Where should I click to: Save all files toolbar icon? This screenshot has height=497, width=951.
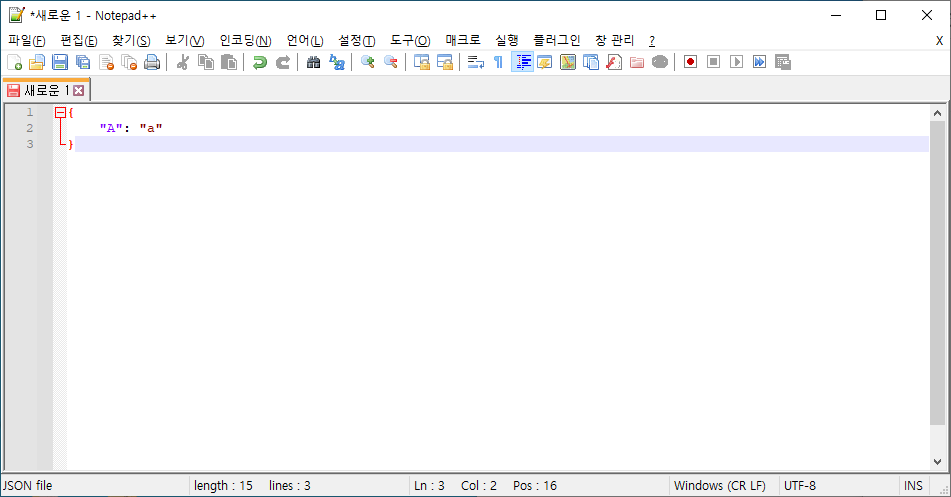pos(83,62)
